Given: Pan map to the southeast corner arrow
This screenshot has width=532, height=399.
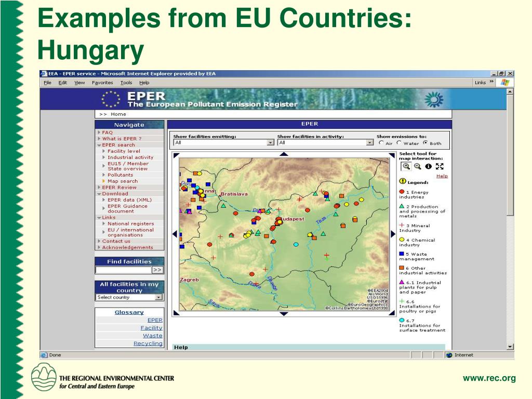Looking at the screenshot, I should [x=392, y=312].
